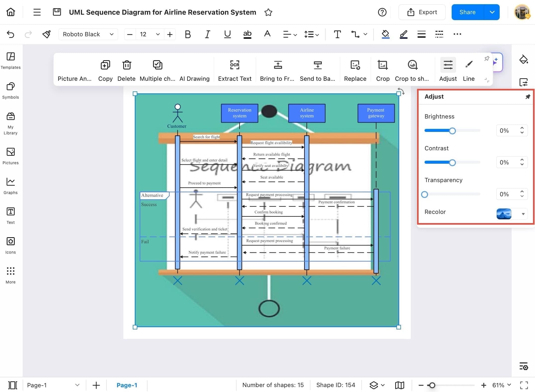Image resolution: width=535 pixels, height=392 pixels.
Task: Switch to the Page-1 tab
Action: (127, 385)
